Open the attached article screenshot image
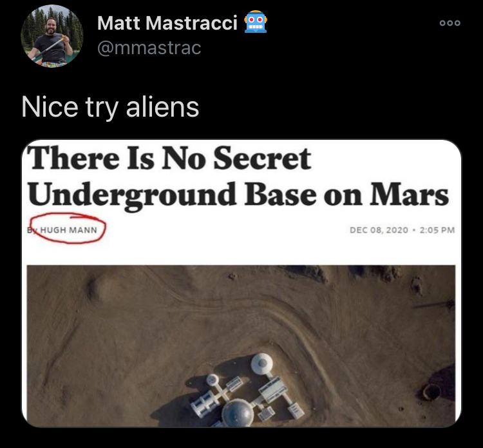 pos(241,283)
